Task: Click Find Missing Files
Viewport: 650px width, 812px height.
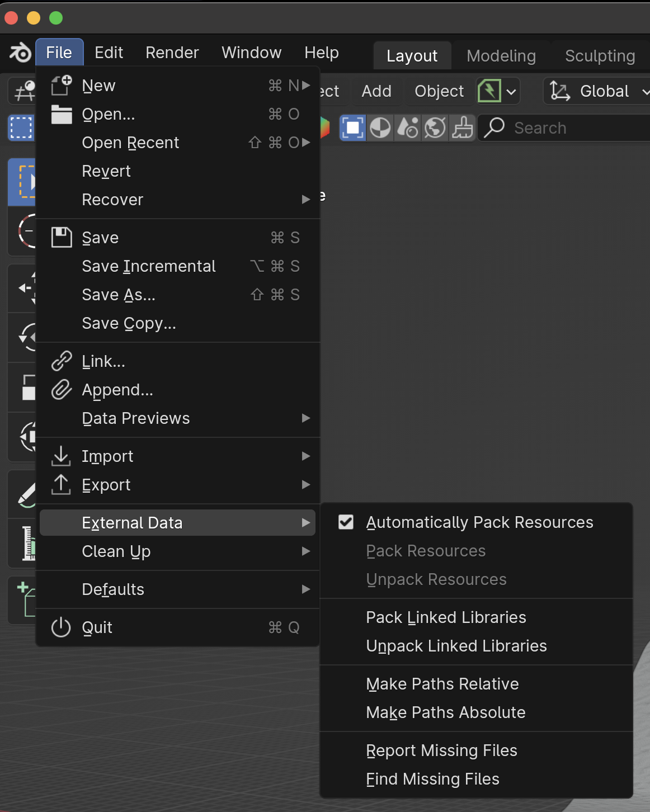Action: click(477, 779)
